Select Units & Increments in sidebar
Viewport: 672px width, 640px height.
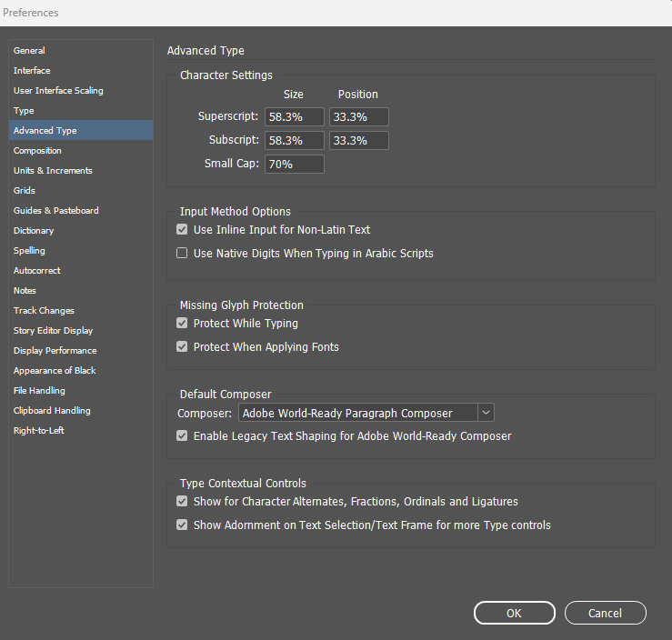pos(53,171)
